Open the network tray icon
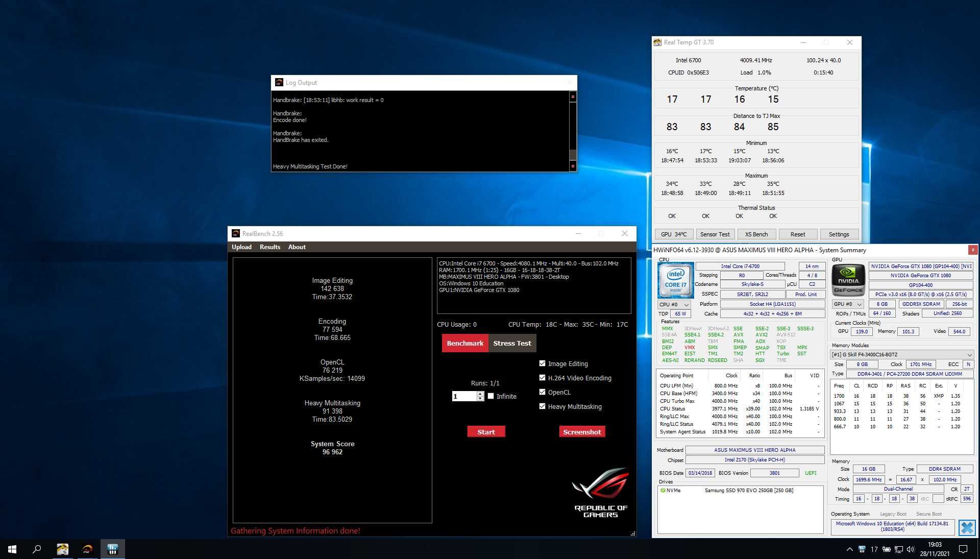980x559 pixels. tap(898, 549)
